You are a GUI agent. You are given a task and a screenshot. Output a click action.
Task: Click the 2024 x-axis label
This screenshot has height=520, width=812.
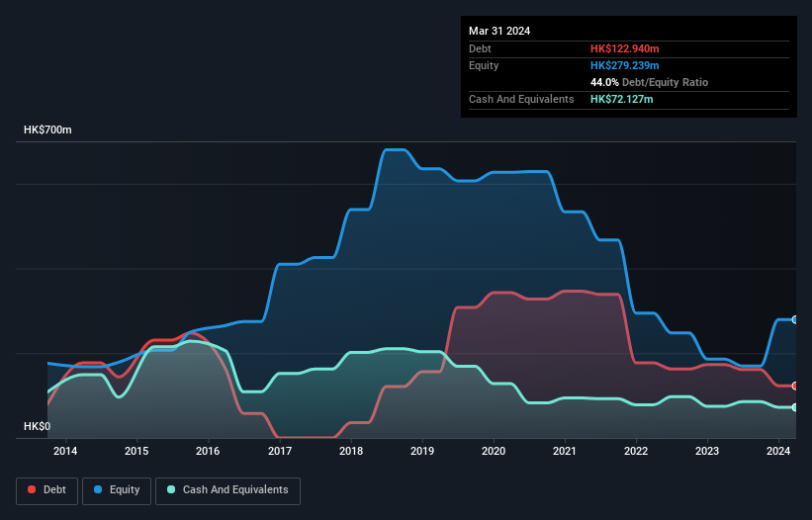pyautogui.click(x=778, y=451)
